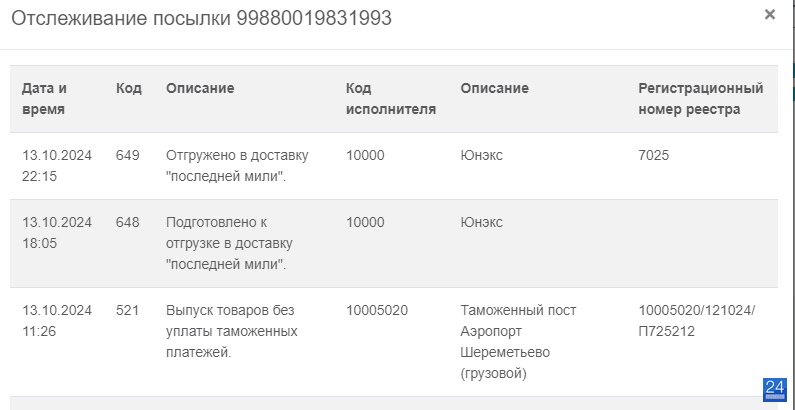Click the 'Код' column header

pos(129,88)
